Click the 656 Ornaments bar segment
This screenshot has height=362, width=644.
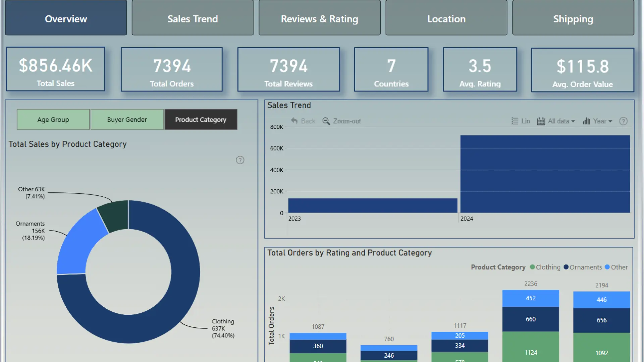pos(601,320)
